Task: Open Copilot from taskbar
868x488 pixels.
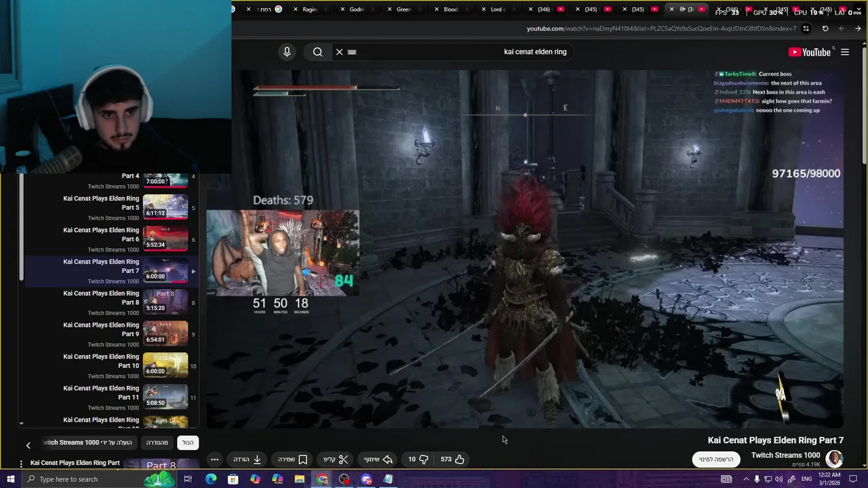Action: 255,479
